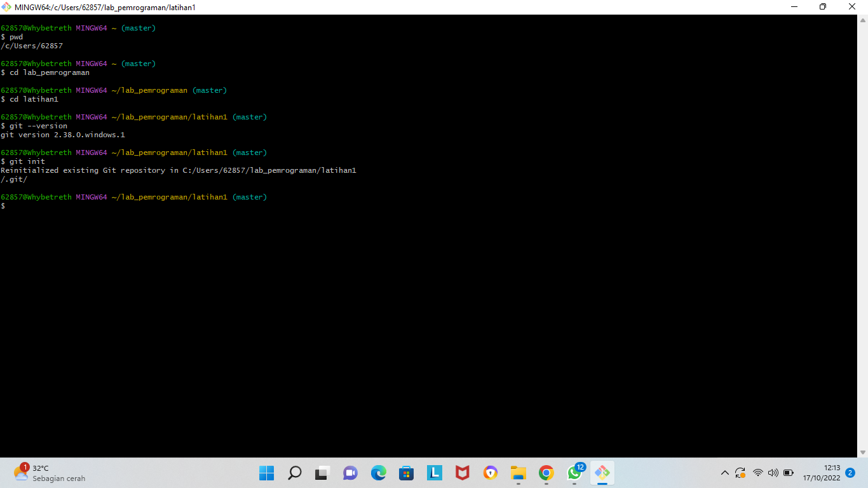Viewport: 868px width, 488px height.
Task: Open Windows Search
Action: 295,473
